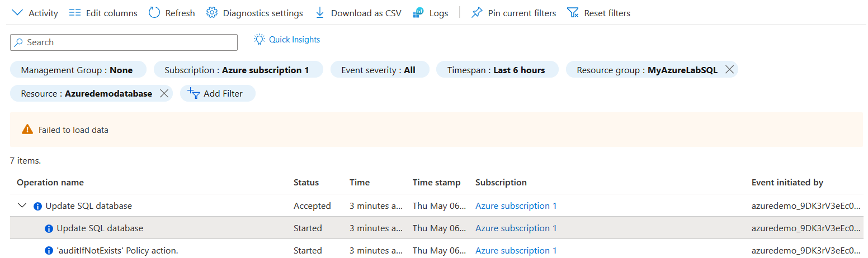Click the Download as CSV icon
Screen dimensions: 868x258
[320, 13]
